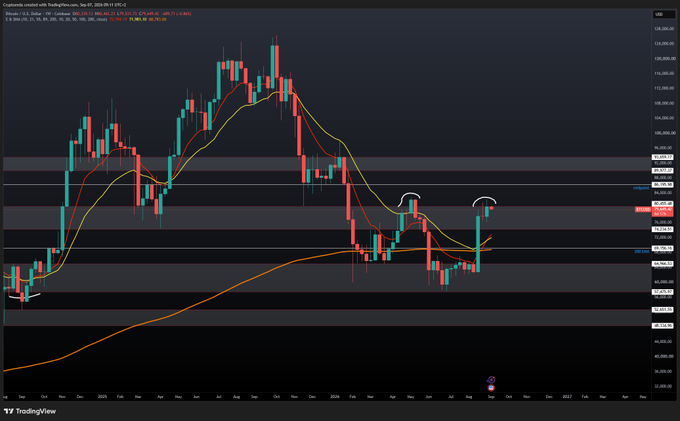Select the blue 'midpoint' line label
Viewport: 680px width, 421px height.
click(x=641, y=188)
